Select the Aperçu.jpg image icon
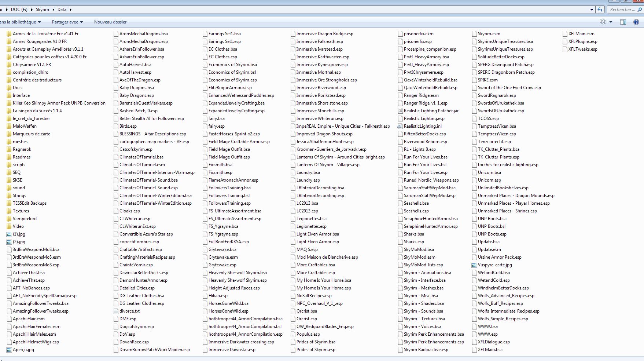 [9, 350]
